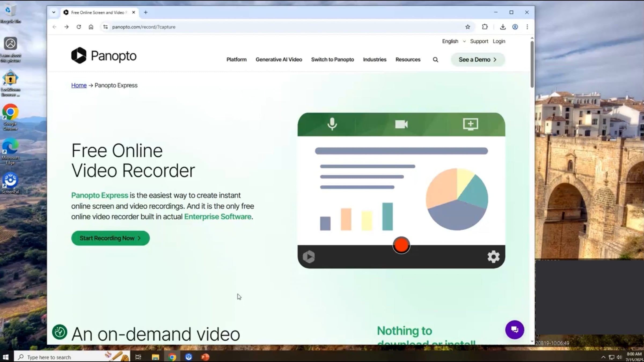The height and width of the screenshot is (362, 644).
Task: Expand the English language dropdown
Action: click(454, 41)
